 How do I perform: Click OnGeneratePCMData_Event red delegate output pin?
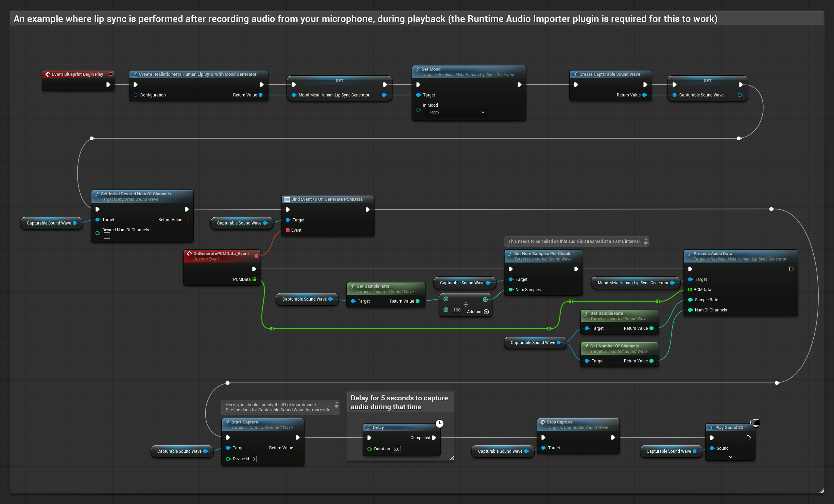tap(257, 256)
